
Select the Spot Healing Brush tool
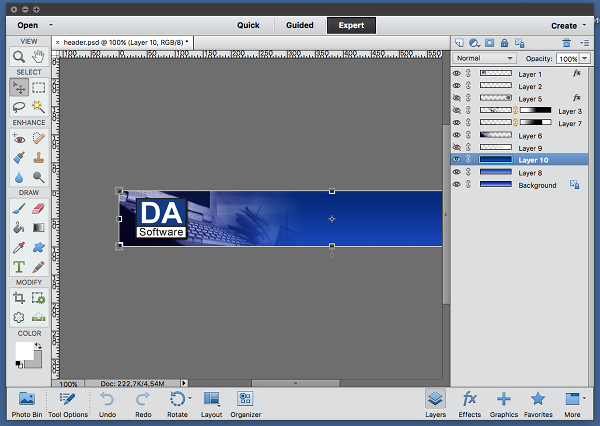click(x=38, y=138)
